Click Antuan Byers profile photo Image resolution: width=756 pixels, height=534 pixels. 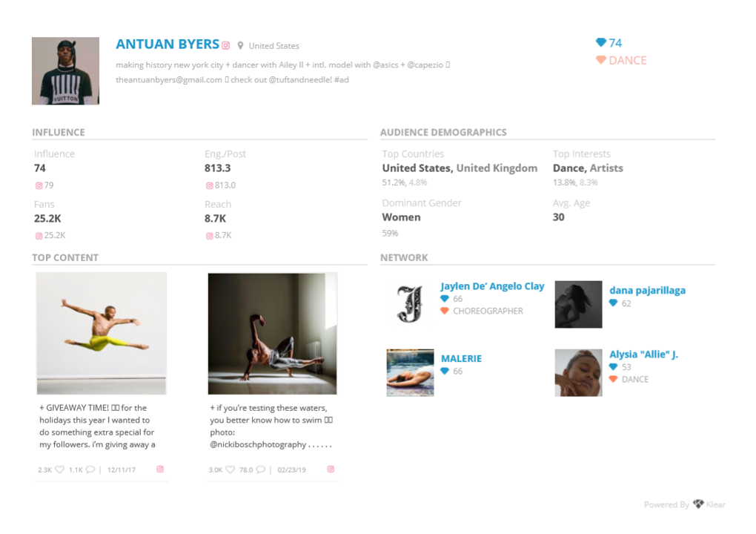65,71
